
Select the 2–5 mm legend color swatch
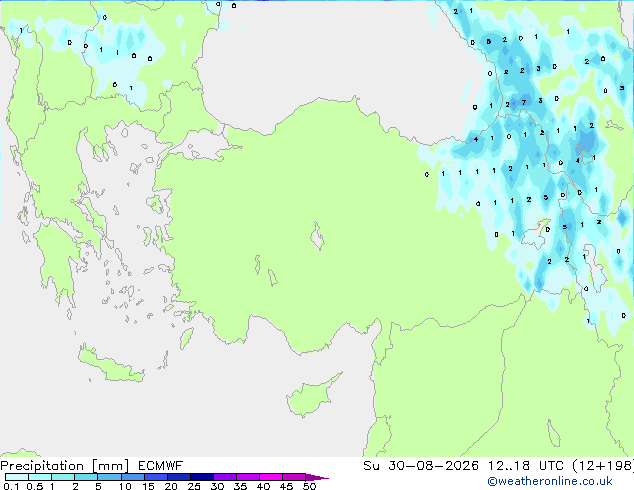(x=86, y=477)
